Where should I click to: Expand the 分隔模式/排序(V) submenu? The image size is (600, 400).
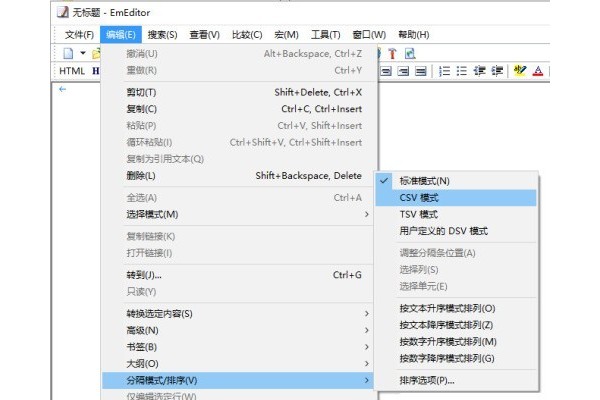click(238, 380)
